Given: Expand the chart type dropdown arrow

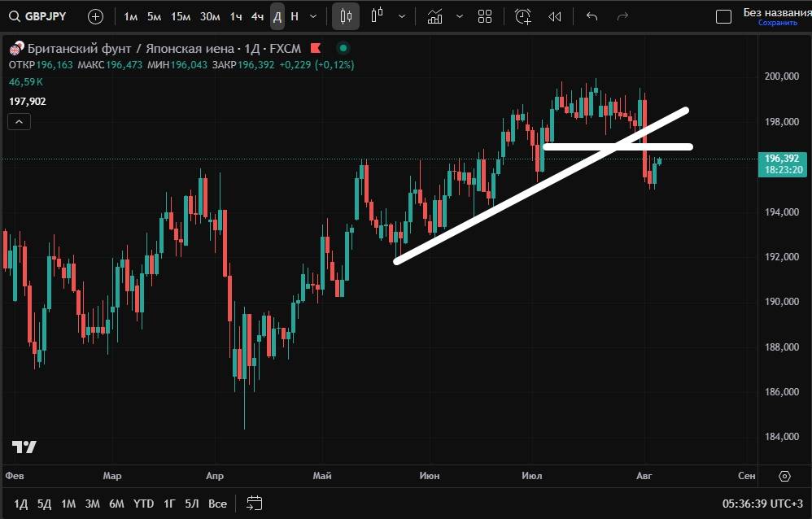Looking at the screenshot, I should pyautogui.click(x=402, y=16).
